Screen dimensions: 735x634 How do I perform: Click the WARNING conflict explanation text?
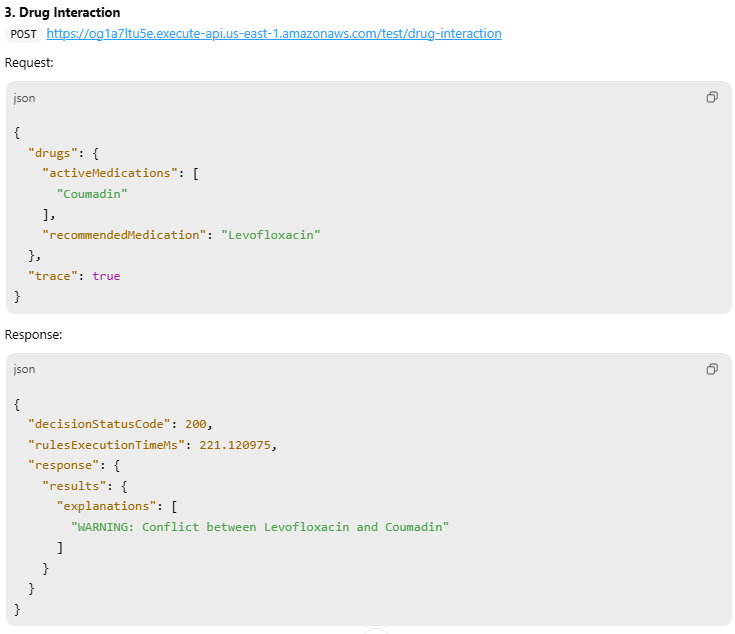[259, 527]
